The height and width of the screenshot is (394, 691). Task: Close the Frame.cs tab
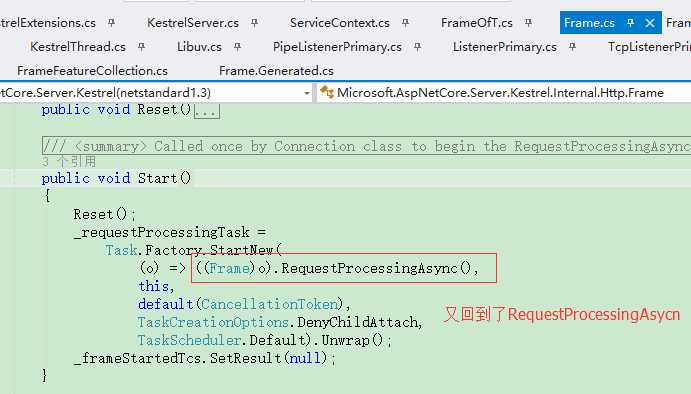[650, 23]
